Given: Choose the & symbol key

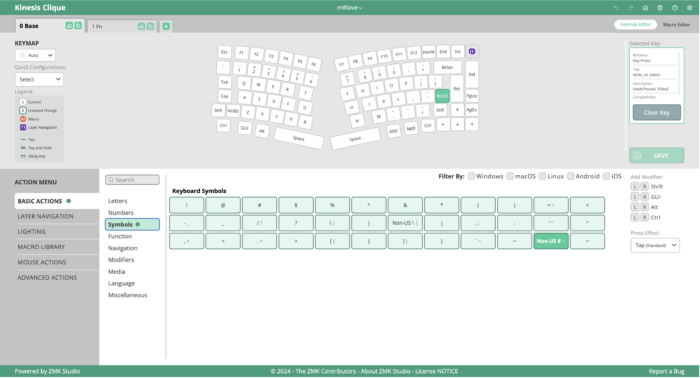Looking at the screenshot, I should tap(405, 205).
